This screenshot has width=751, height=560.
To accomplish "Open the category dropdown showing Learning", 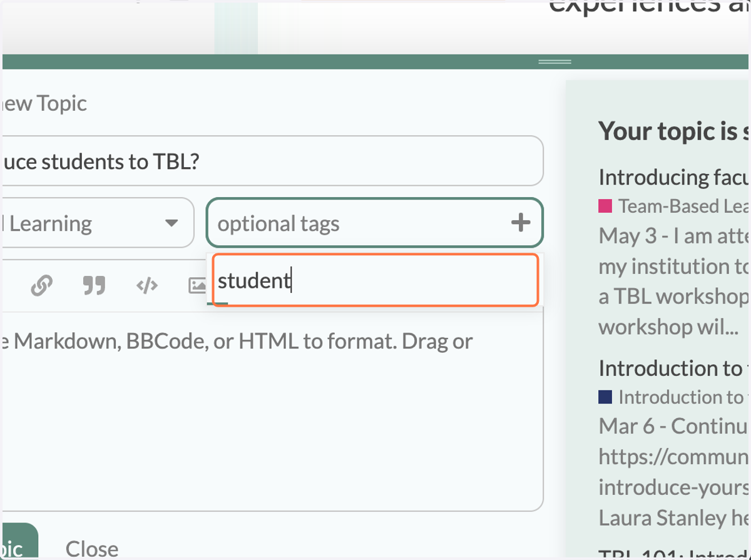I will (97, 223).
